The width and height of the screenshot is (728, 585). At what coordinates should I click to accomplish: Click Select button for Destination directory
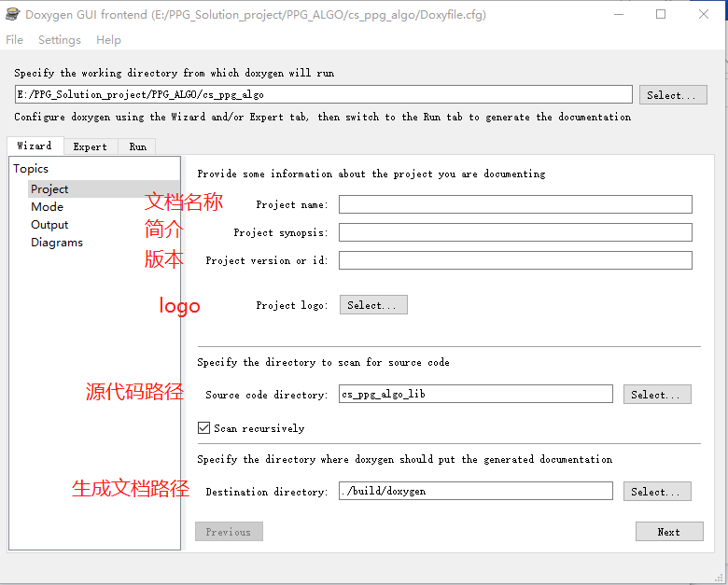coord(657,491)
